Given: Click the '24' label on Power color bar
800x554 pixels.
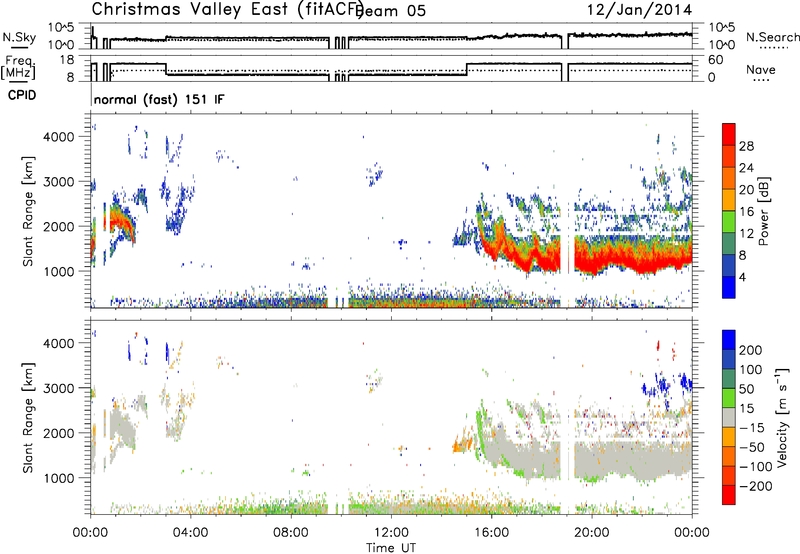Looking at the screenshot, I should [x=746, y=168].
